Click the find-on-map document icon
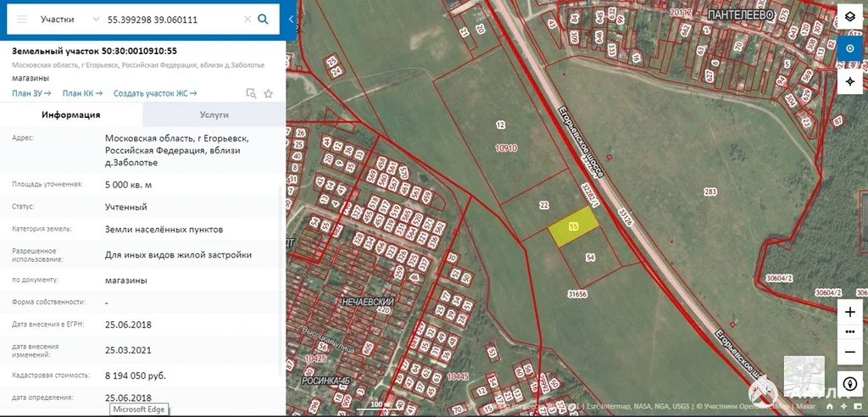868x417 pixels. click(251, 93)
